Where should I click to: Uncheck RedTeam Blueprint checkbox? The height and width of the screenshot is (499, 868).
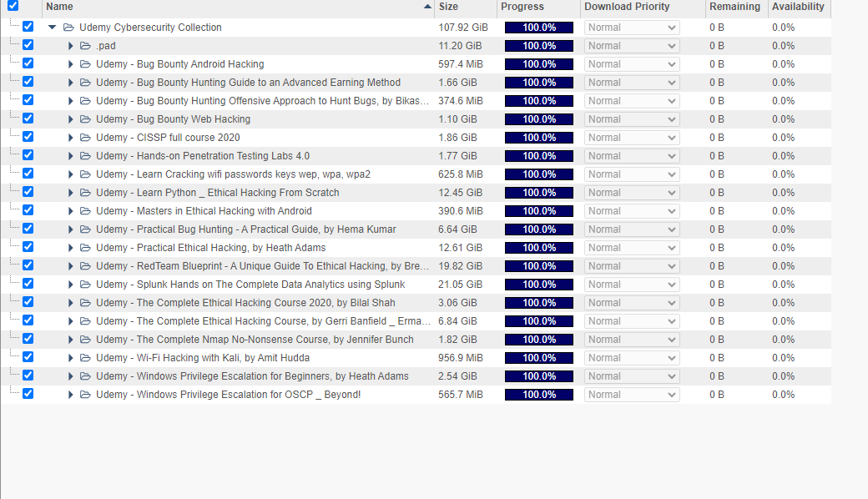click(x=28, y=265)
